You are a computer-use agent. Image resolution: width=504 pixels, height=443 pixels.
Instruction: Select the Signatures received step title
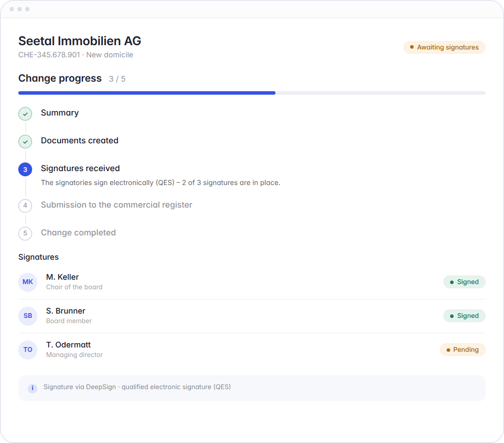point(80,169)
